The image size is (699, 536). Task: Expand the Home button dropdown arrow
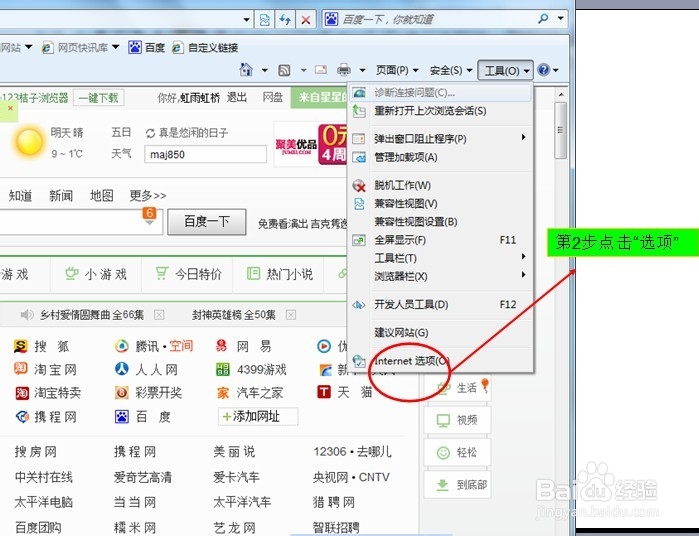tap(264, 70)
